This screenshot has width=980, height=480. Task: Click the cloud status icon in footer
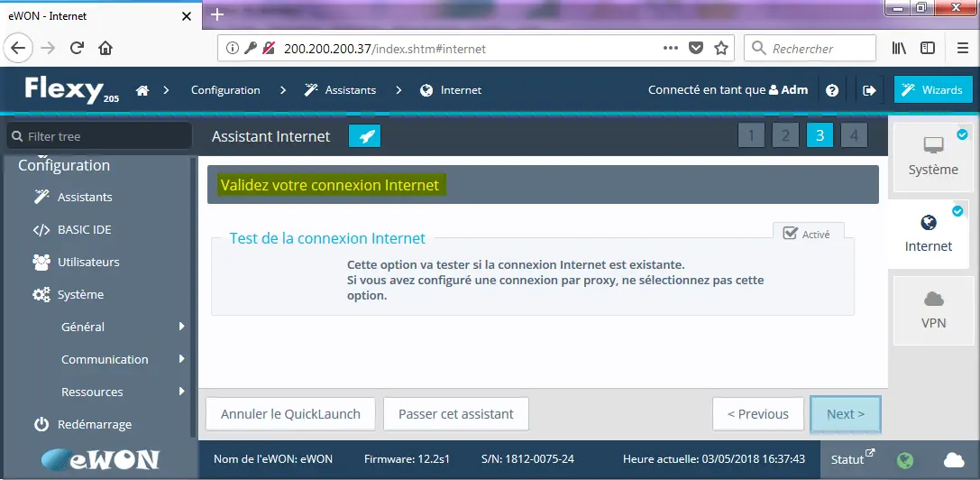click(x=954, y=460)
